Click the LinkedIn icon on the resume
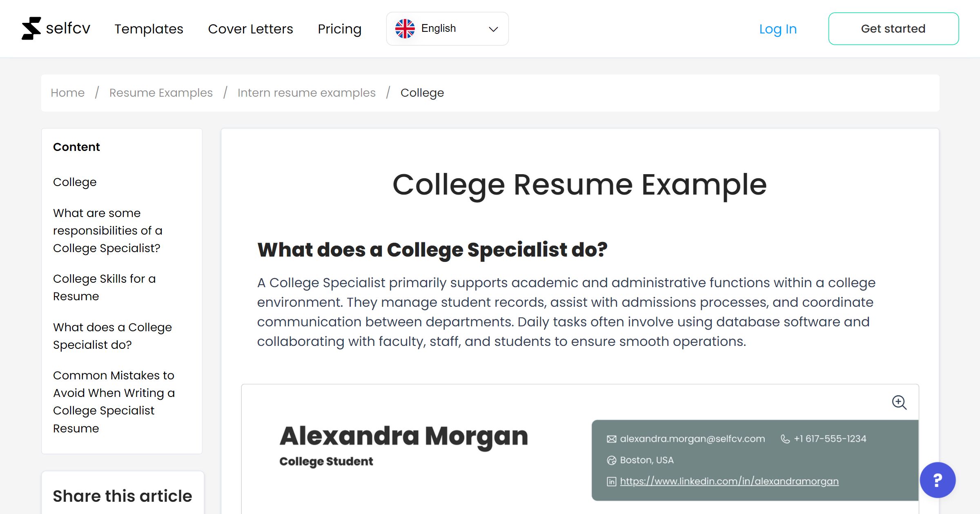 [611, 481]
